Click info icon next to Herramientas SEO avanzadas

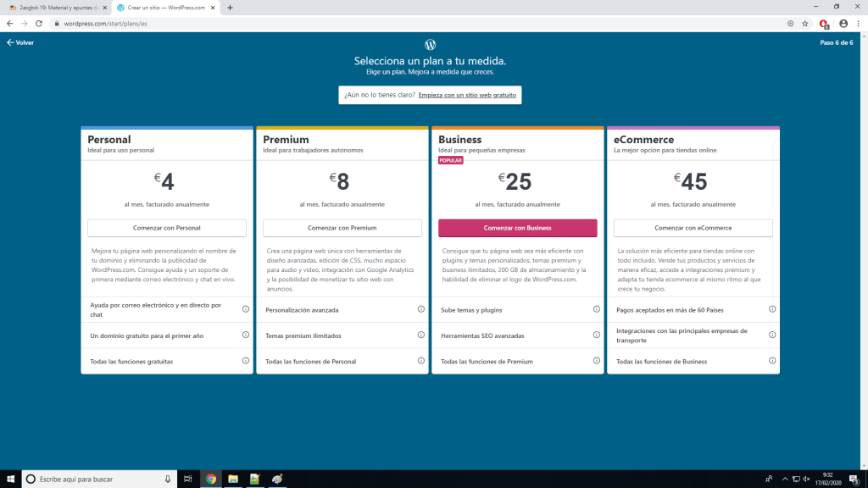pos(597,335)
